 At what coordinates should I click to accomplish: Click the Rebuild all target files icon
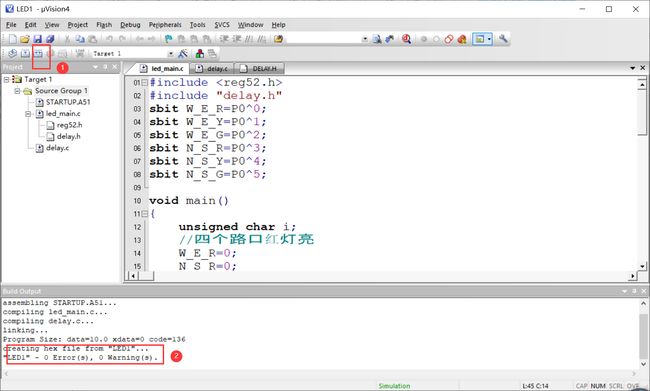[38, 53]
